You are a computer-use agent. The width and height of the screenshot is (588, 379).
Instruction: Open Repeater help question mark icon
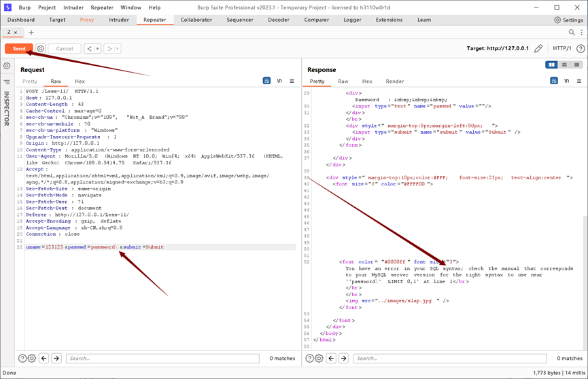[x=581, y=48]
